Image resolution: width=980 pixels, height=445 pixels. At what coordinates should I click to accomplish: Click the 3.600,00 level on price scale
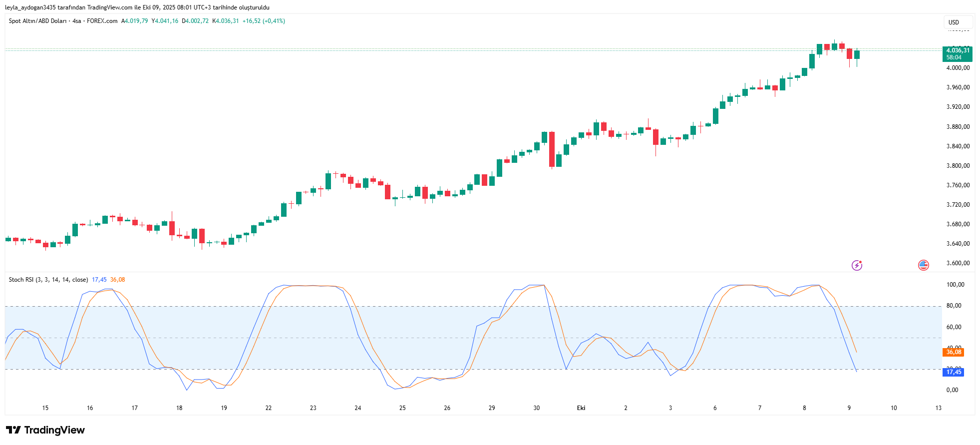coord(958,263)
